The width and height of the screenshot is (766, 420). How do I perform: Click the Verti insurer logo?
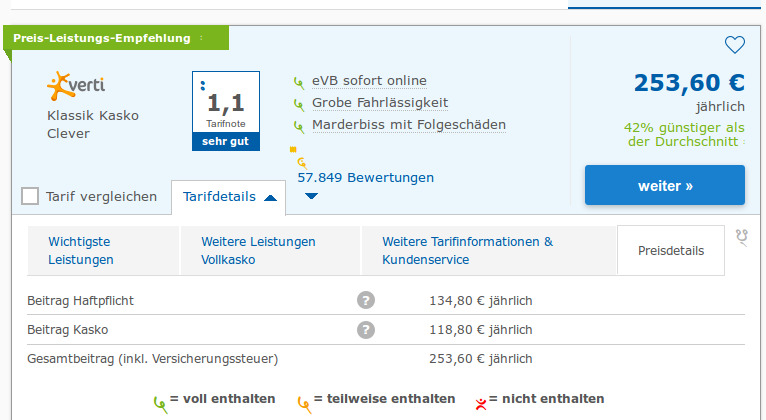76,87
